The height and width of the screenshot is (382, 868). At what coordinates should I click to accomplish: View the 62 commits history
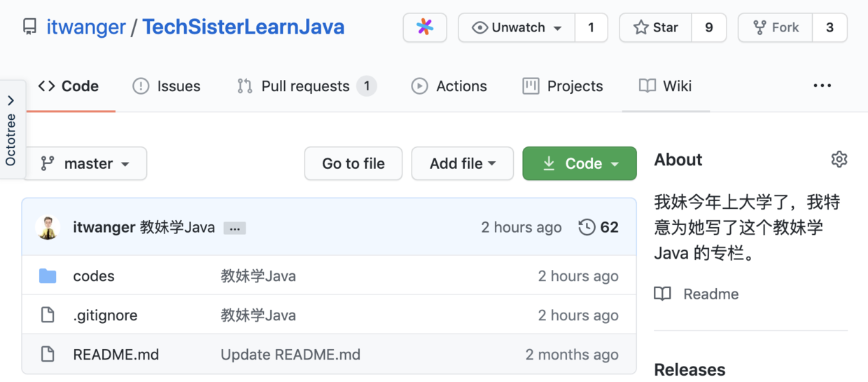click(x=599, y=227)
